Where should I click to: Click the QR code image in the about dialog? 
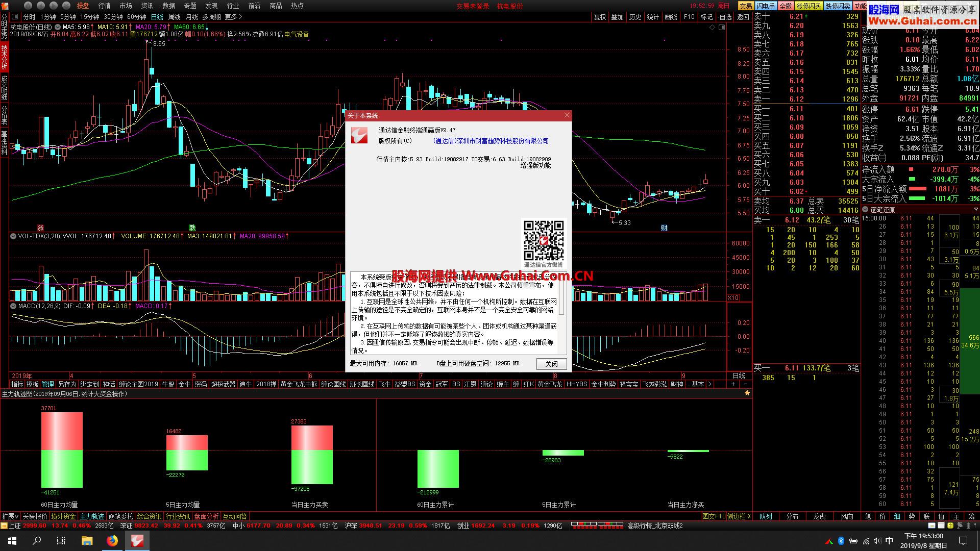coord(544,240)
